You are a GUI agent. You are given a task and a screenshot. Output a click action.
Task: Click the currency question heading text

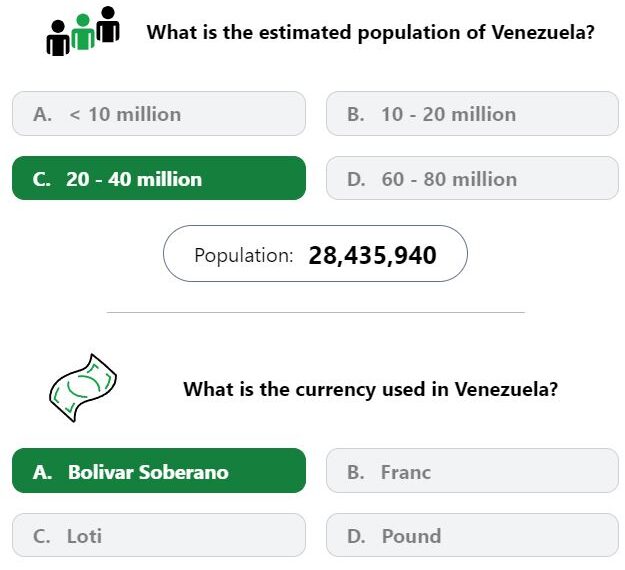pyautogui.click(x=370, y=389)
